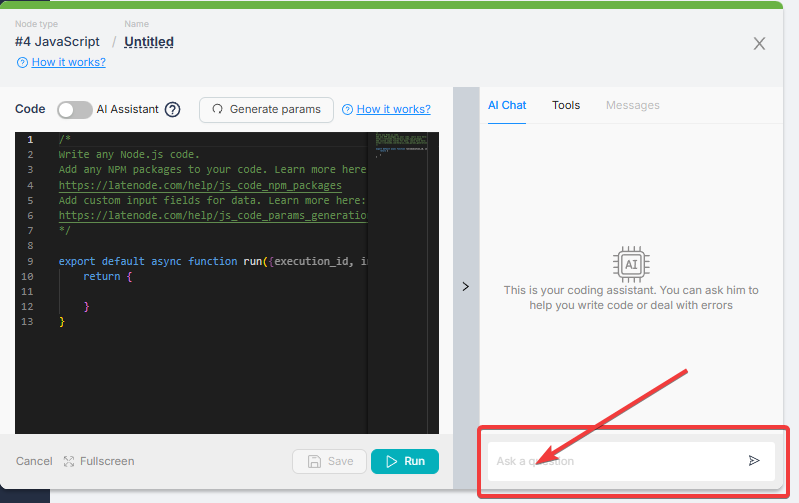Image resolution: width=799 pixels, height=503 pixels.
Task: Click the help icon beside Generate params link
Action: pos(347,110)
